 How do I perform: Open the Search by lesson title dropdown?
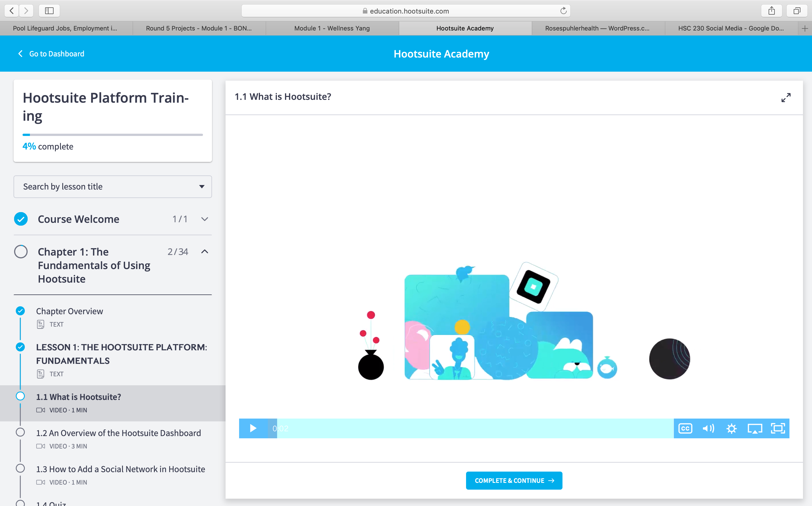tap(113, 186)
